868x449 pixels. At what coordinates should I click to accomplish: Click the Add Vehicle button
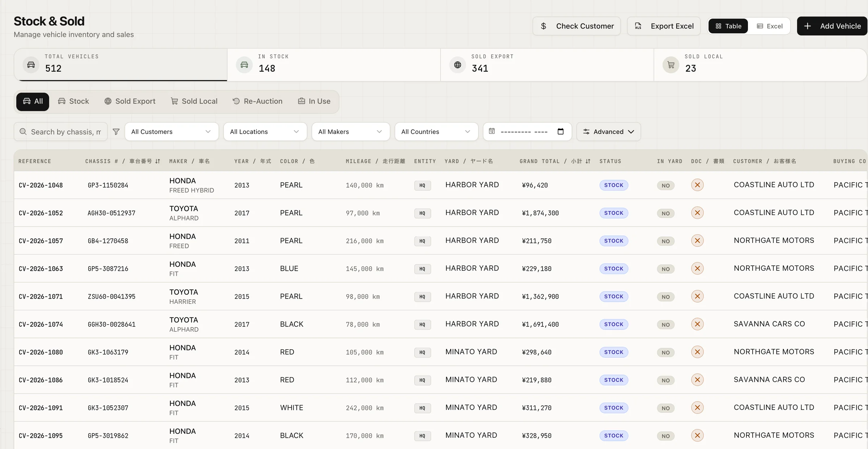coord(832,26)
